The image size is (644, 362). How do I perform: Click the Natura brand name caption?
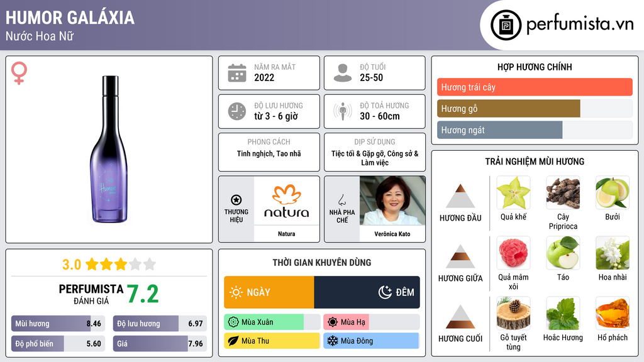coord(287,234)
